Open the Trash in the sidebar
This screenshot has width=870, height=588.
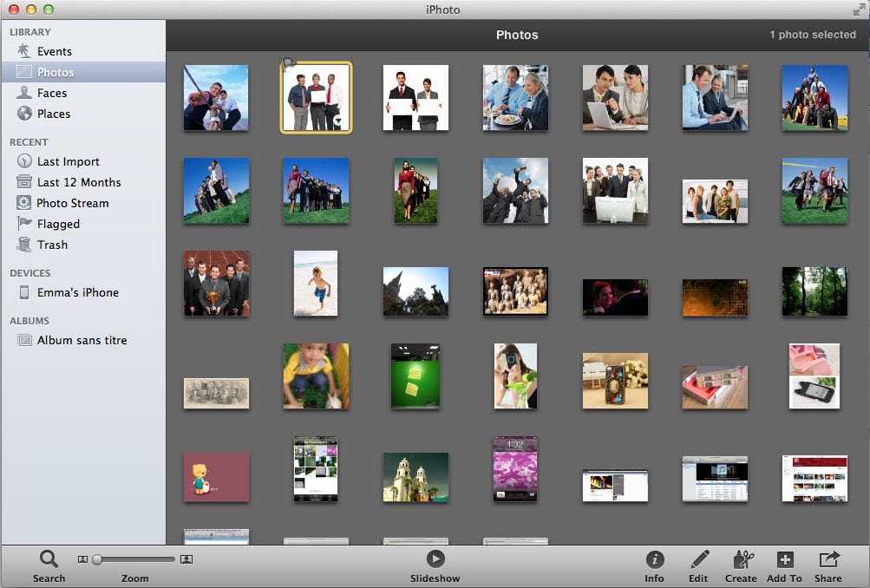52,245
